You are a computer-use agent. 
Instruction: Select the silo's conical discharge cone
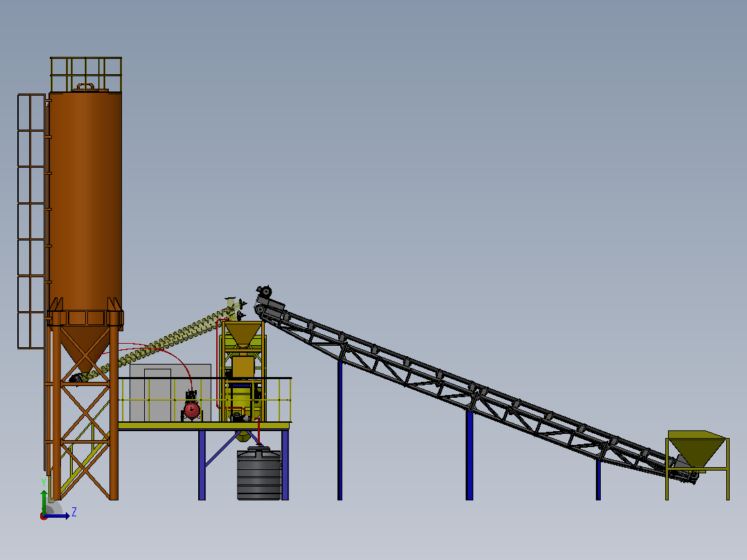pos(85,349)
